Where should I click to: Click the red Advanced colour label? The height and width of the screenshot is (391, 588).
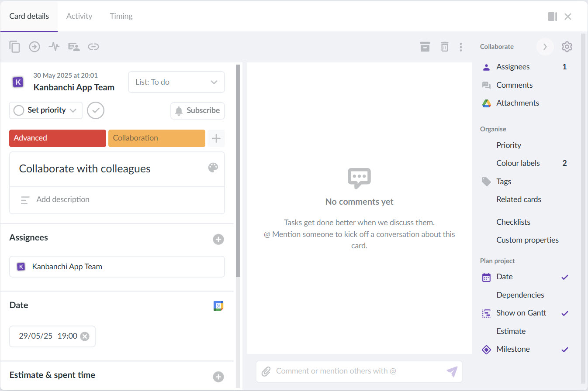click(58, 138)
